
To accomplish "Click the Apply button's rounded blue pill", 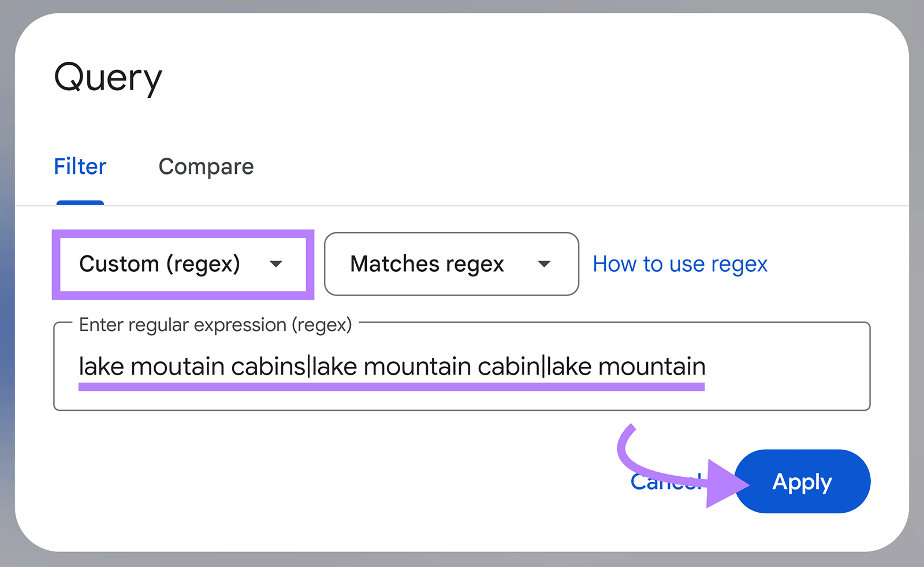I will [x=802, y=481].
